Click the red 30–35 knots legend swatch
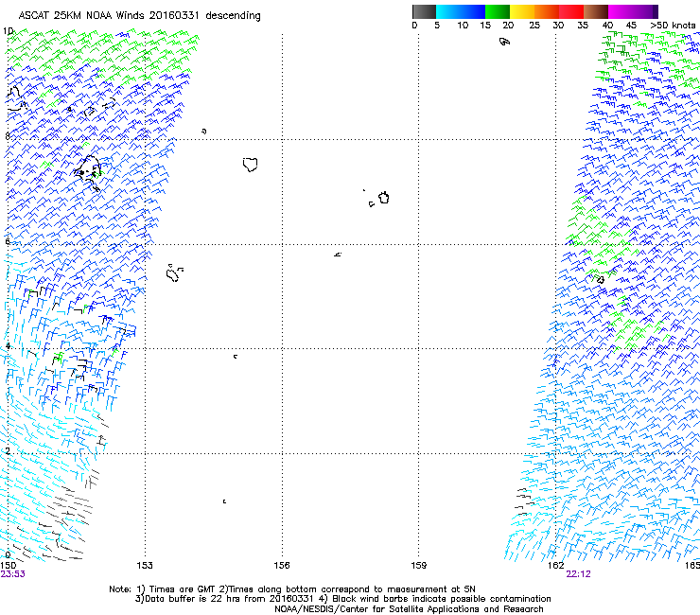700x615 pixels. point(571,11)
